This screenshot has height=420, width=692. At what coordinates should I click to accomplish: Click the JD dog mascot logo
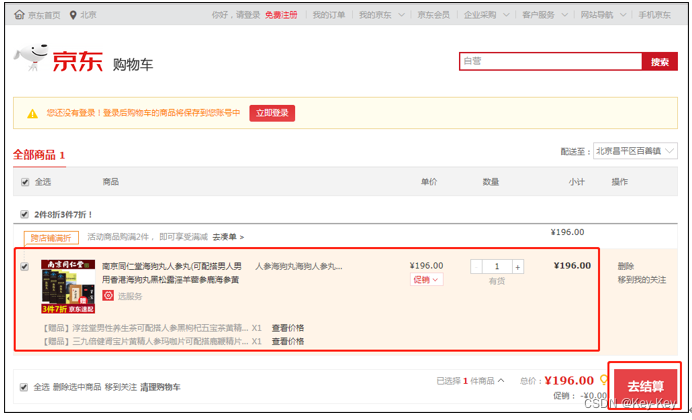[31, 57]
